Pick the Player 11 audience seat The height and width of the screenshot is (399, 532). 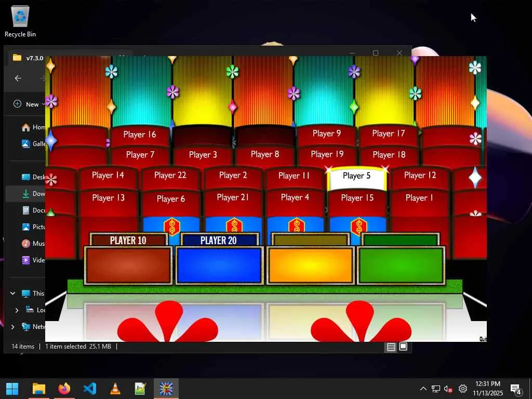pyautogui.click(x=294, y=177)
